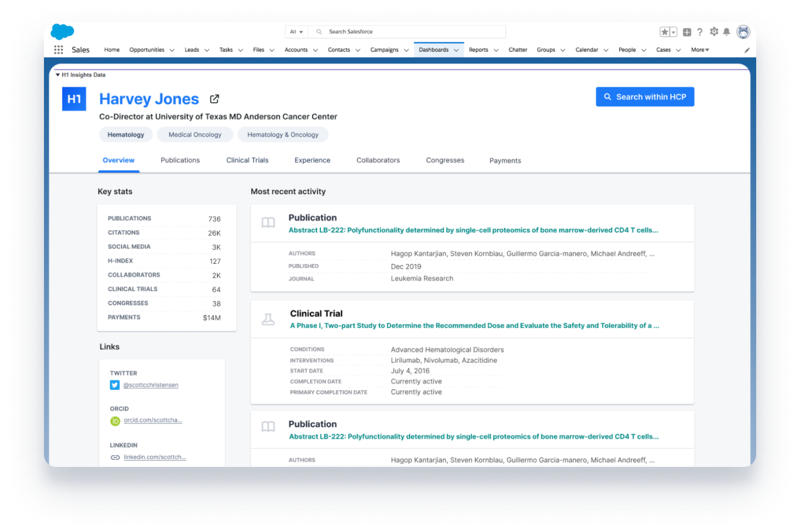Viewport: 799px width, 532px height.
Task: Open the App Launcher grid icon
Action: [x=58, y=50]
